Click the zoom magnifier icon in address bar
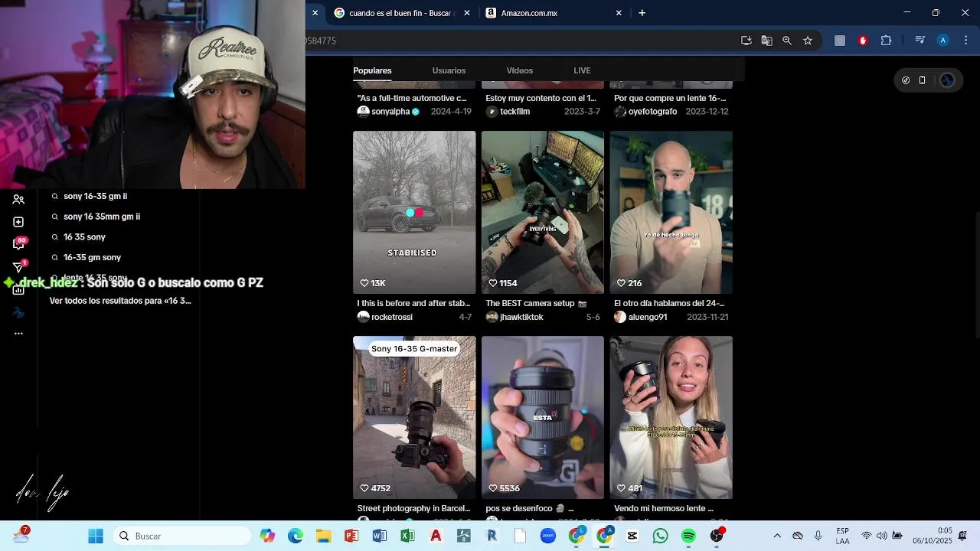The height and width of the screenshot is (551, 980). click(x=787, y=41)
